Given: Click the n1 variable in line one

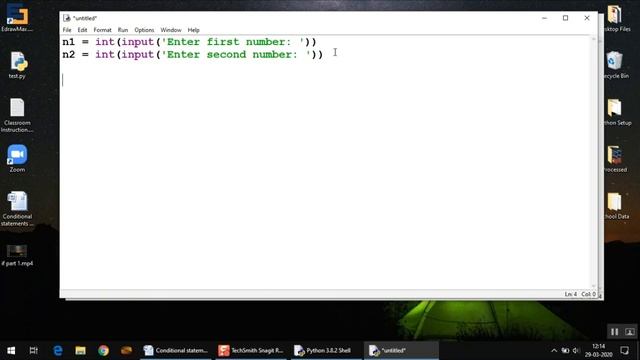Looking at the screenshot, I should [69, 42].
